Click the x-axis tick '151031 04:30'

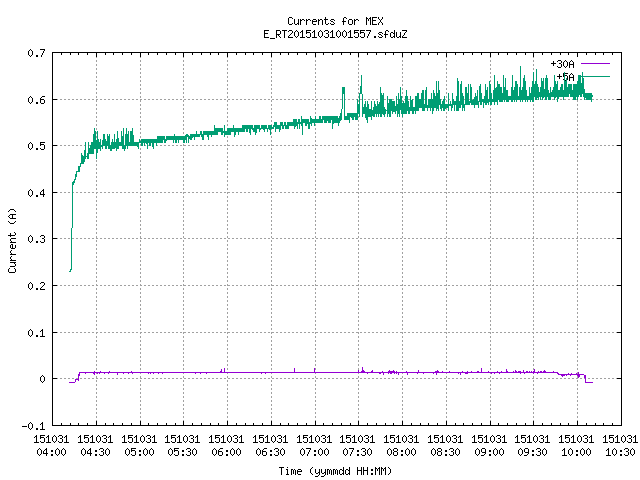pos(95,446)
